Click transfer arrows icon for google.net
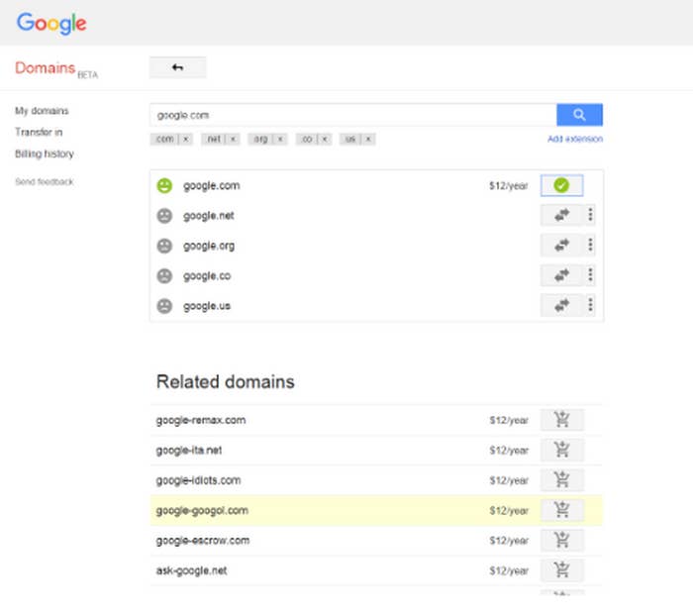693x616 pixels. pyautogui.click(x=561, y=215)
